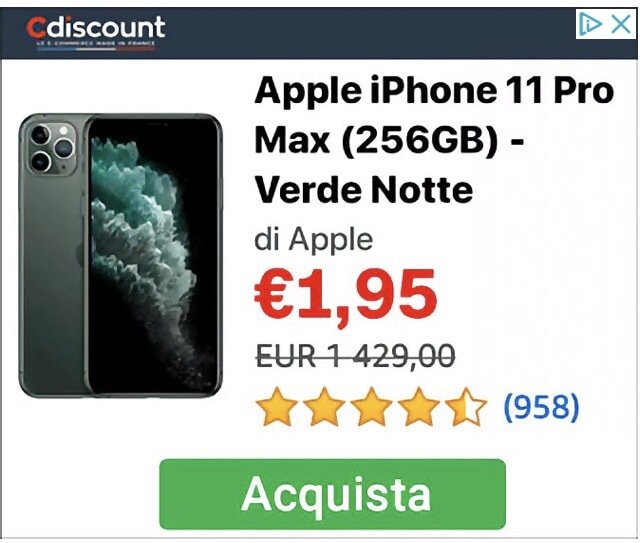
Task: Select the first rating star
Action: [x=276, y=407]
